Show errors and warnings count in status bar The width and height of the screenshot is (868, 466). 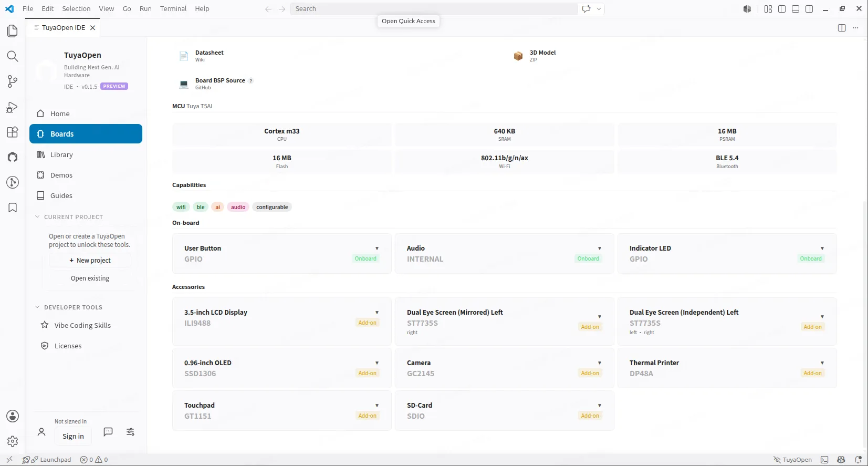tap(94, 460)
